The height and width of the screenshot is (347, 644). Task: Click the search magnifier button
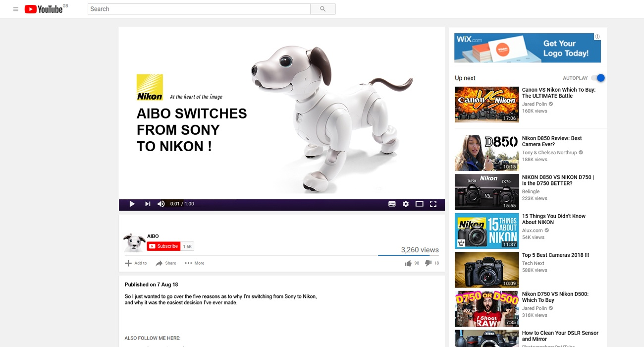tap(323, 9)
